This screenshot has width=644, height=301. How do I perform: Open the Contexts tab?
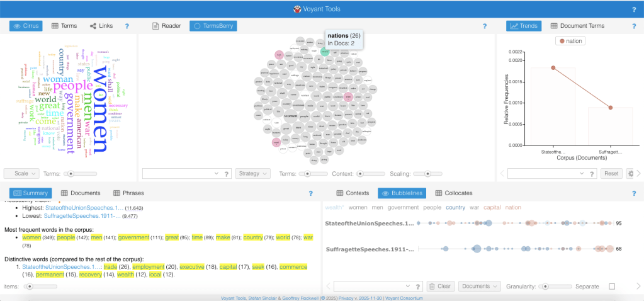(x=352, y=193)
